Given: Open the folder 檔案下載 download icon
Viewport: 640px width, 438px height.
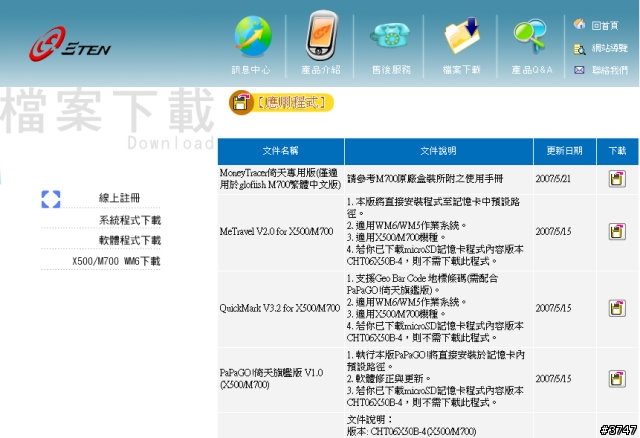Looking at the screenshot, I should [462, 35].
